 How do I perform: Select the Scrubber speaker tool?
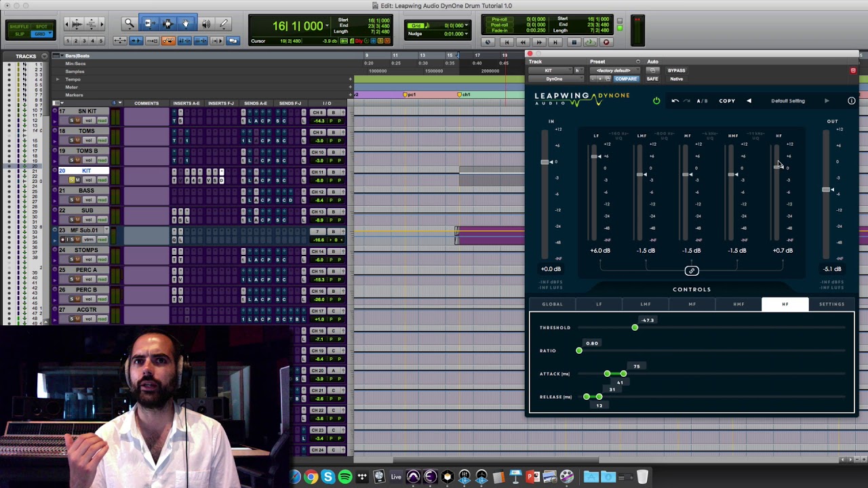tap(205, 24)
